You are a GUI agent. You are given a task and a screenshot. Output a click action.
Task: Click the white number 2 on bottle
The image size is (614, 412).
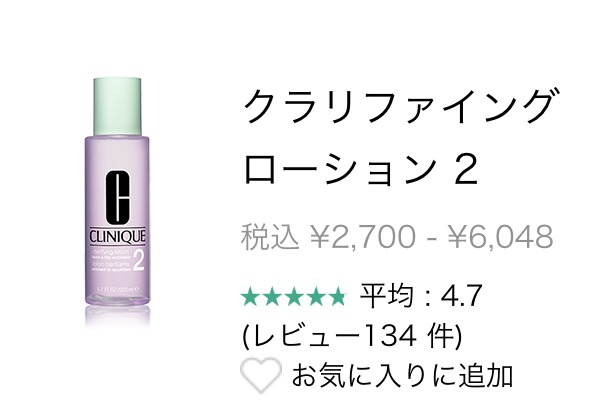(x=139, y=260)
